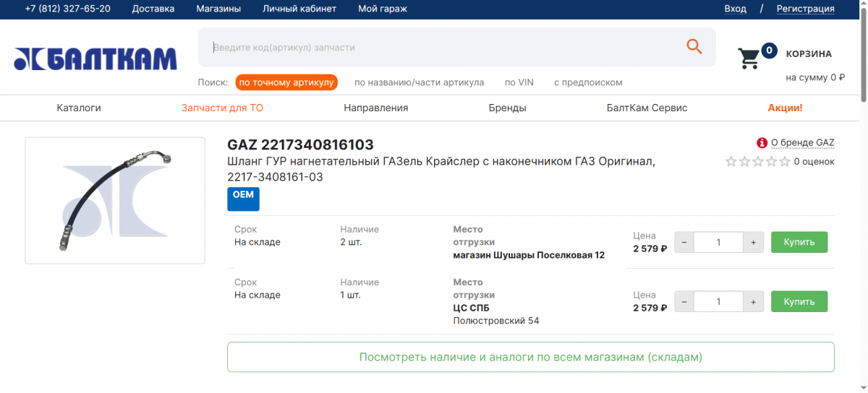Image resolution: width=868 pixels, height=393 pixels.
Task: Open the Бренды menu item
Action: point(507,108)
